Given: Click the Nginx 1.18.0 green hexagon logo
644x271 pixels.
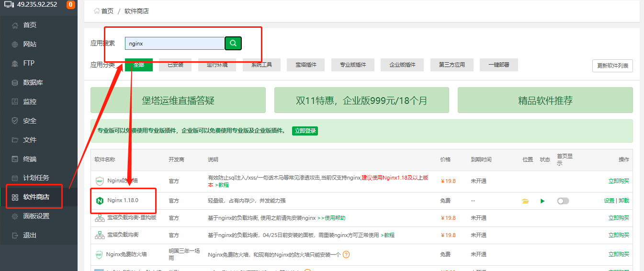Looking at the screenshot, I should pos(100,201).
